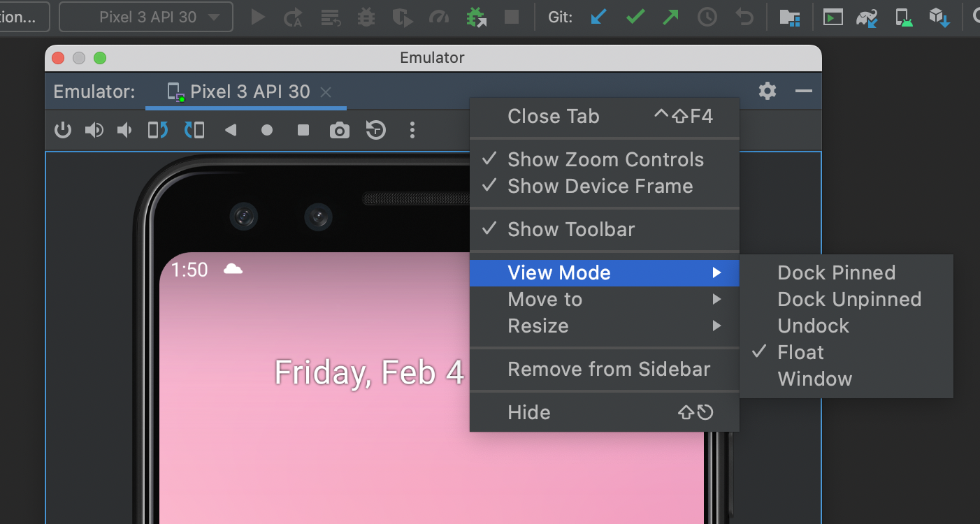Image resolution: width=980 pixels, height=524 pixels.
Task: Toggle the Show Toolbar option
Action: tap(605, 229)
